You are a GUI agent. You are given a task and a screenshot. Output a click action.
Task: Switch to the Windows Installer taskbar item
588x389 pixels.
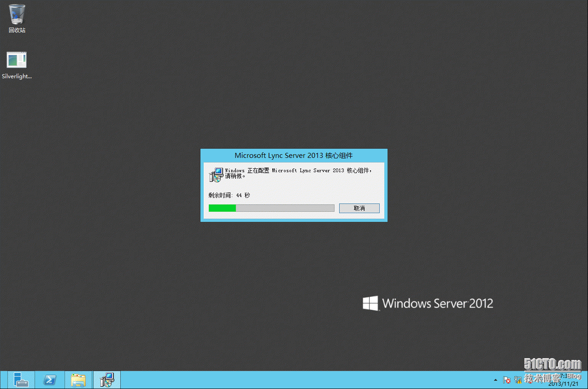[x=107, y=380]
